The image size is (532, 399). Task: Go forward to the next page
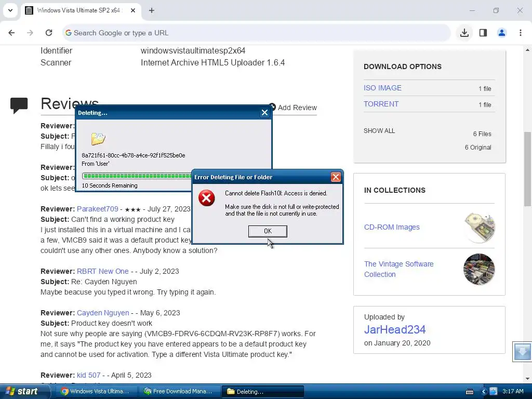pos(30,33)
